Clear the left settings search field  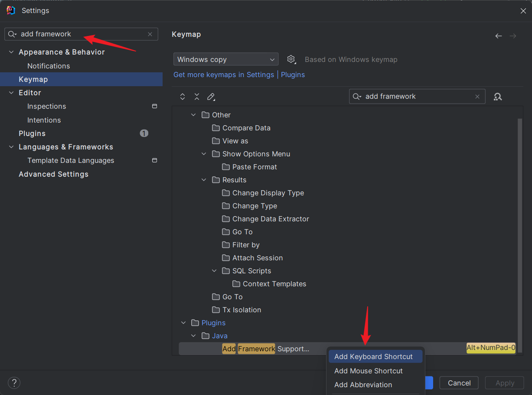150,34
